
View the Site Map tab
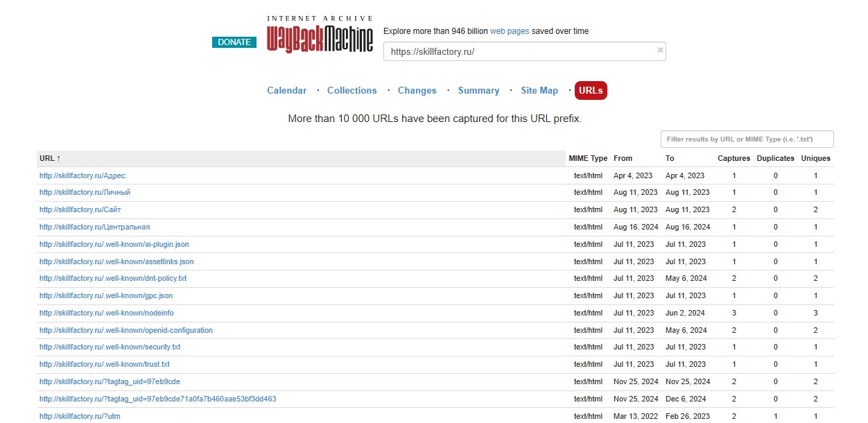tap(539, 90)
